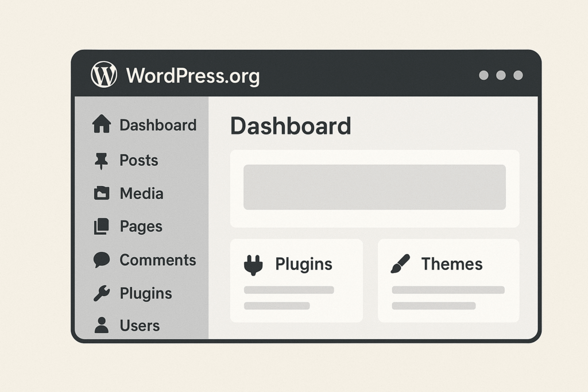588x392 pixels.
Task: Click the Pages stacked-sheets icon
Action: point(101,227)
